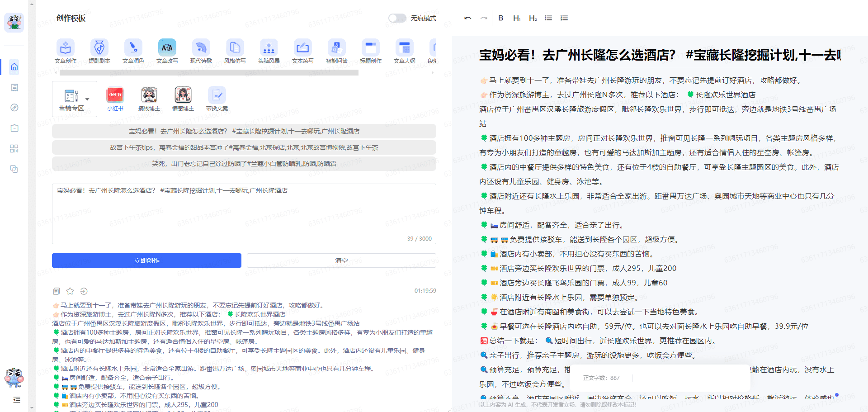Open the 智能问答 template
Screen dimensions: 868x412
[337, 51]
